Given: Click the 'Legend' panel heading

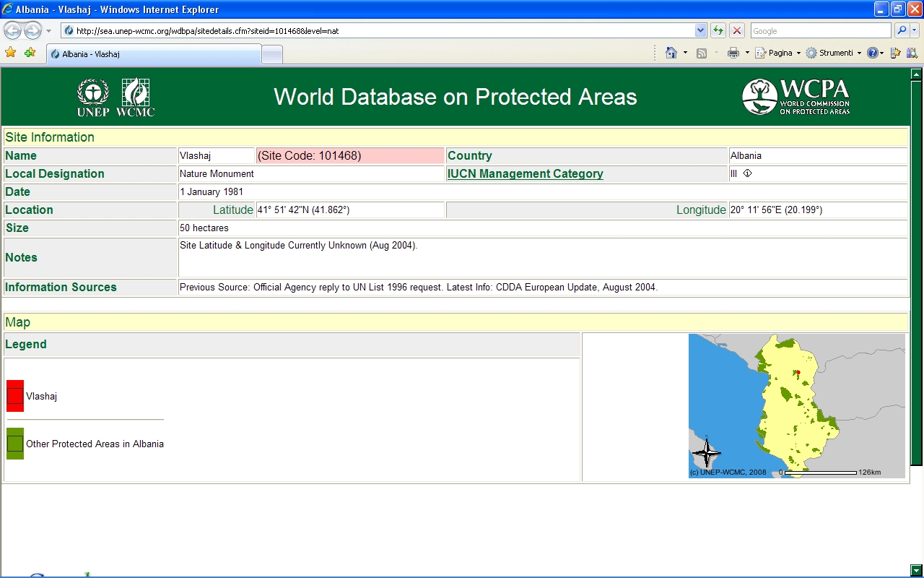Looking at the screenshot, I should point(26,344).
